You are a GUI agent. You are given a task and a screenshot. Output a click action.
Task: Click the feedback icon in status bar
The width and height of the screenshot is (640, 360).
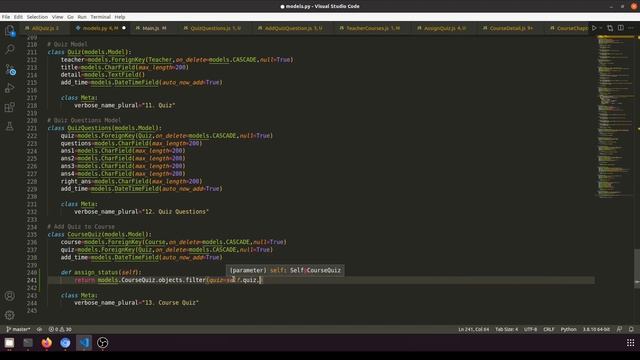[620, 329]
